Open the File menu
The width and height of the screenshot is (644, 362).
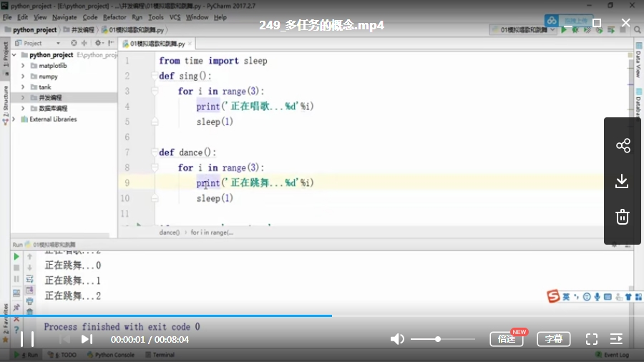coord(7,17)
